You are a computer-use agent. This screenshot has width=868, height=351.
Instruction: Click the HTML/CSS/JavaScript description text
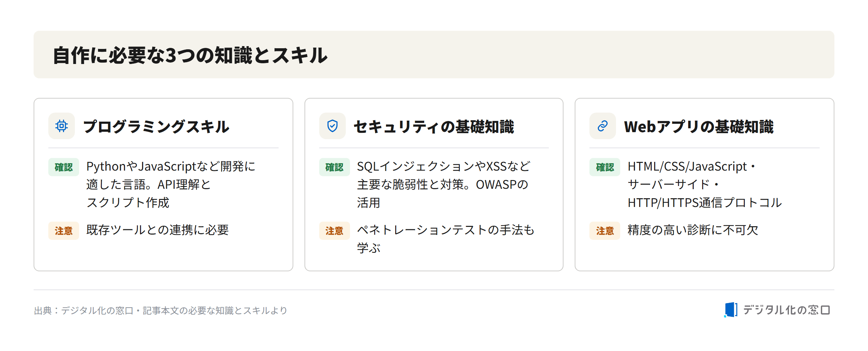[704, 184]
